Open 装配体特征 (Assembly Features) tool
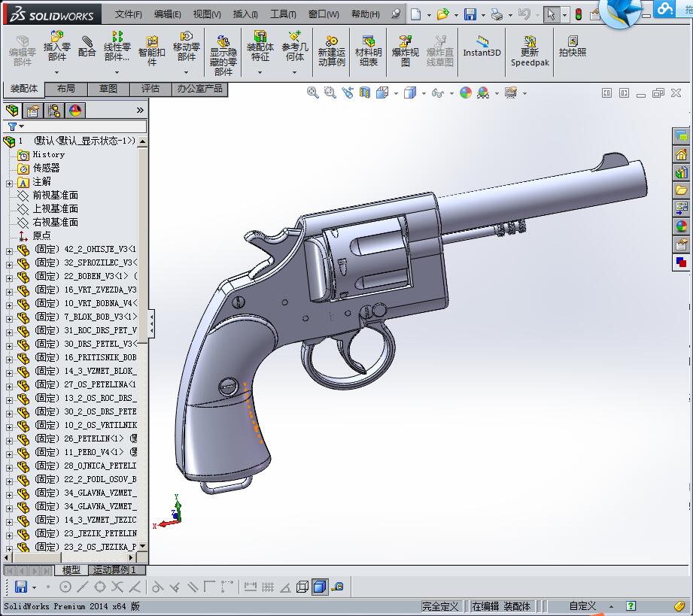 tap(260, 46)
